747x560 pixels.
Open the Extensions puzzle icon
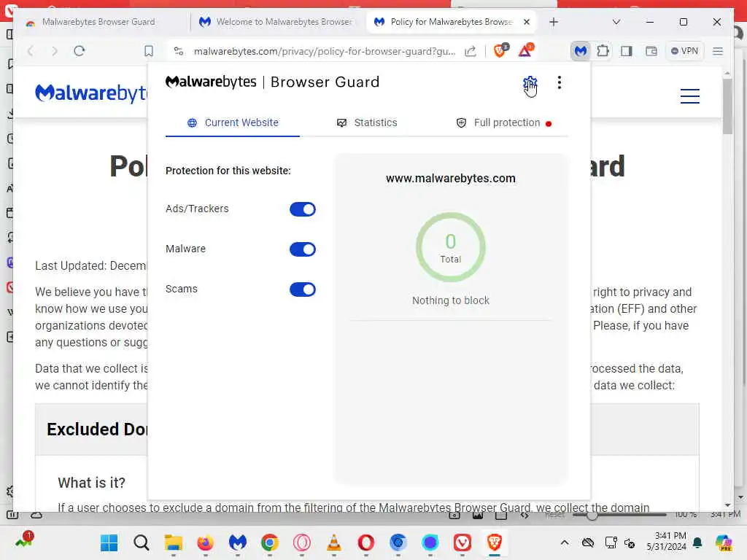[x=603, y=51]
